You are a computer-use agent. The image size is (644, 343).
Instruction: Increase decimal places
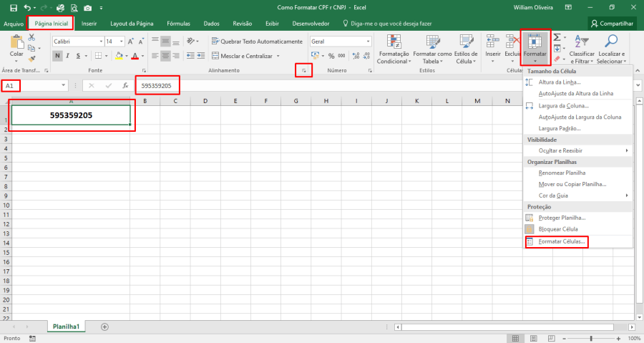click(356, 56)
